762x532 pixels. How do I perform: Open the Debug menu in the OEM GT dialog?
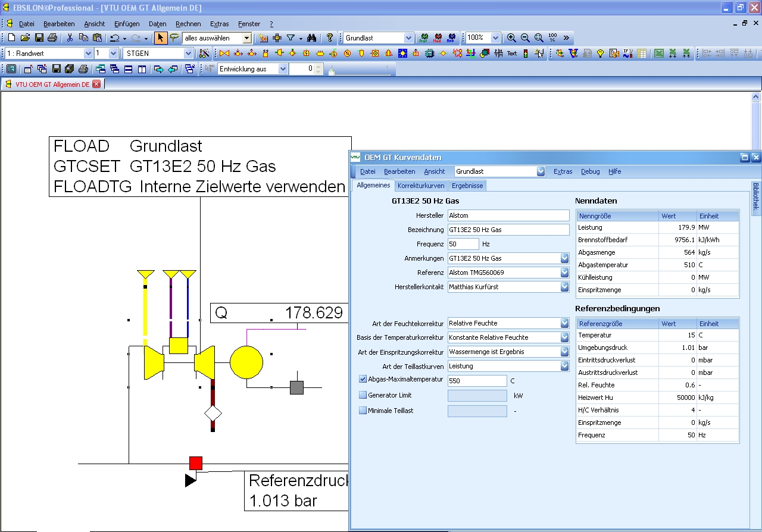[590, 171]
